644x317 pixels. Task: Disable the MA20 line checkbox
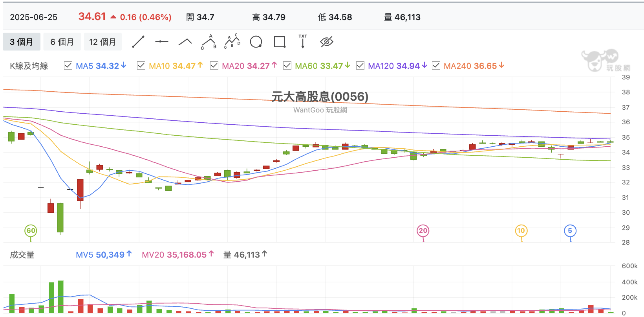pos(214,66)
